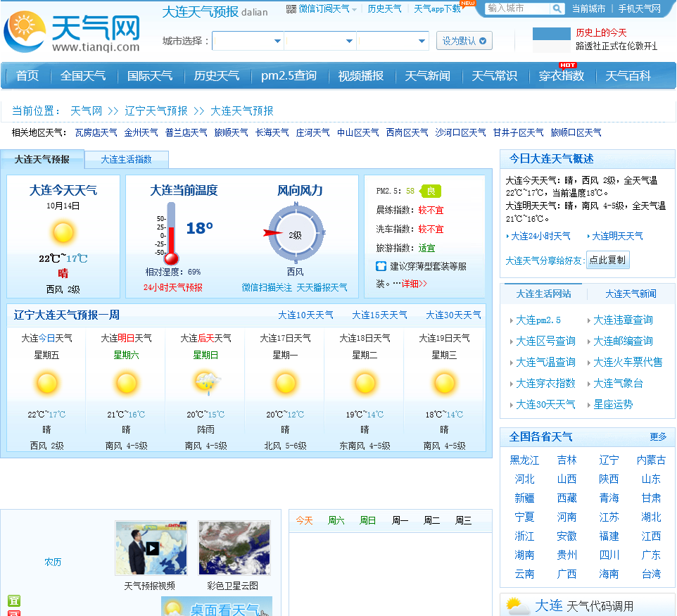
Task: Click the WeChat QR code icon
Action: pyautogui.click(x=291, y=8)
